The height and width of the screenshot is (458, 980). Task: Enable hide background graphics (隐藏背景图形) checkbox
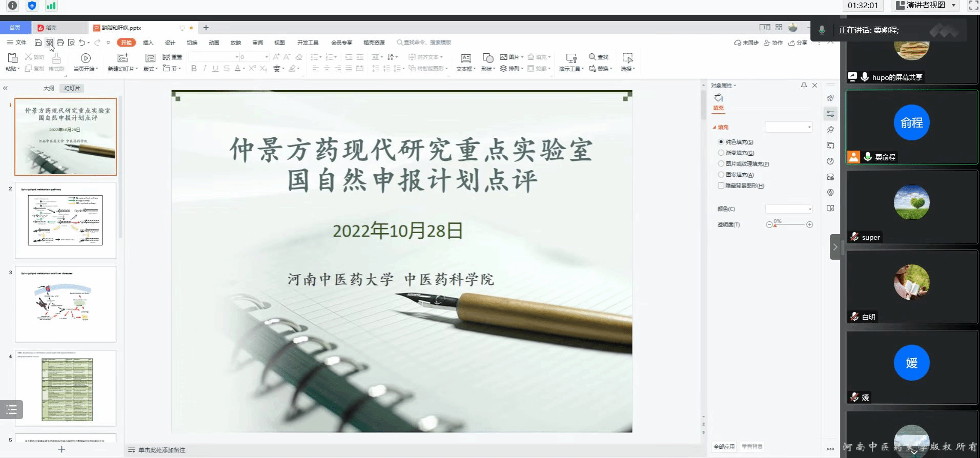pos(721,186)
